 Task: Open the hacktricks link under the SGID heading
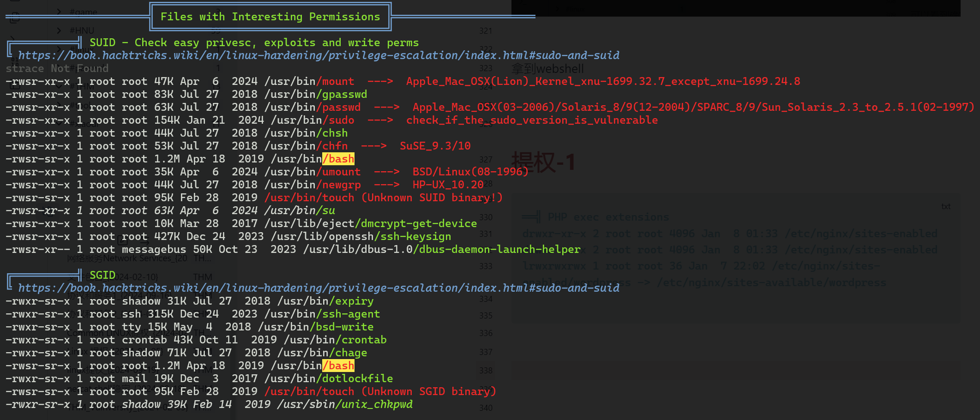pyautogui.click(x=319, y=288)
